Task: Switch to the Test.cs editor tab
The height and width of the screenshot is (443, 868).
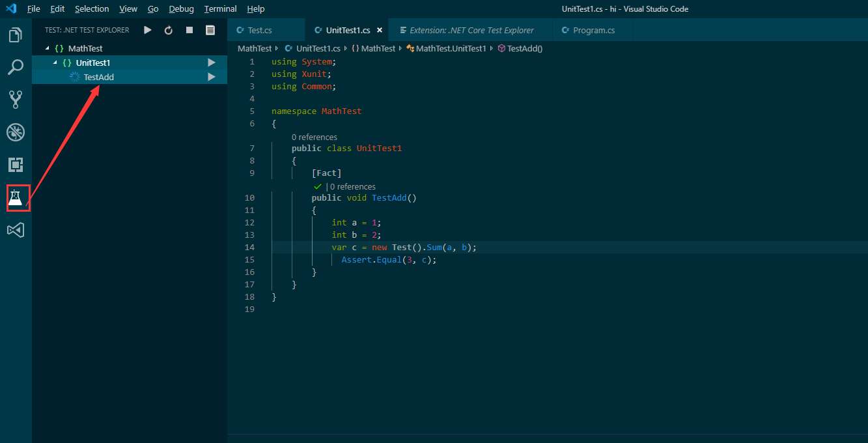Action: 260,31
